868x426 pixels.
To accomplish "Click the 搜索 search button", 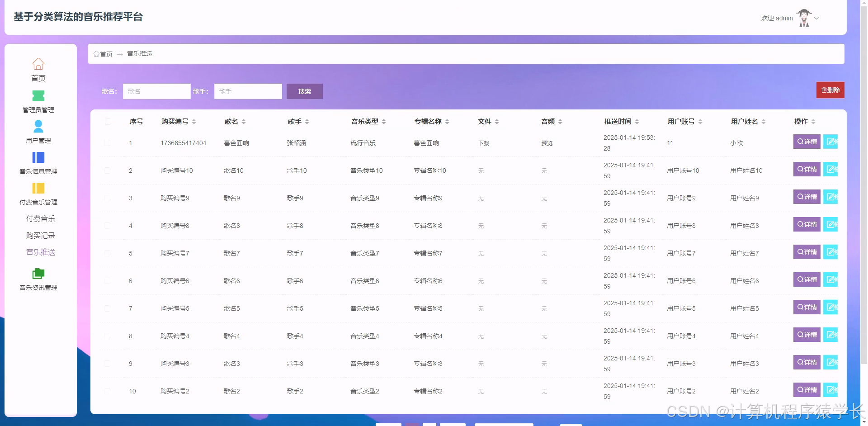I will coord(304,91).
